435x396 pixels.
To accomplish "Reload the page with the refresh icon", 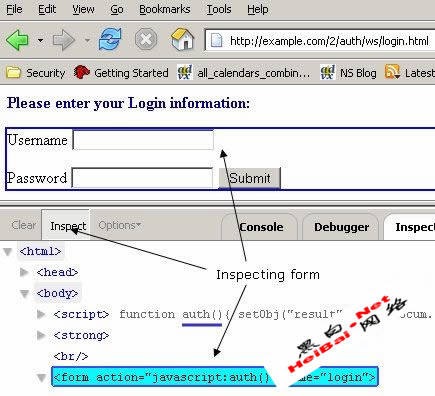I will (x=110, y=39).
